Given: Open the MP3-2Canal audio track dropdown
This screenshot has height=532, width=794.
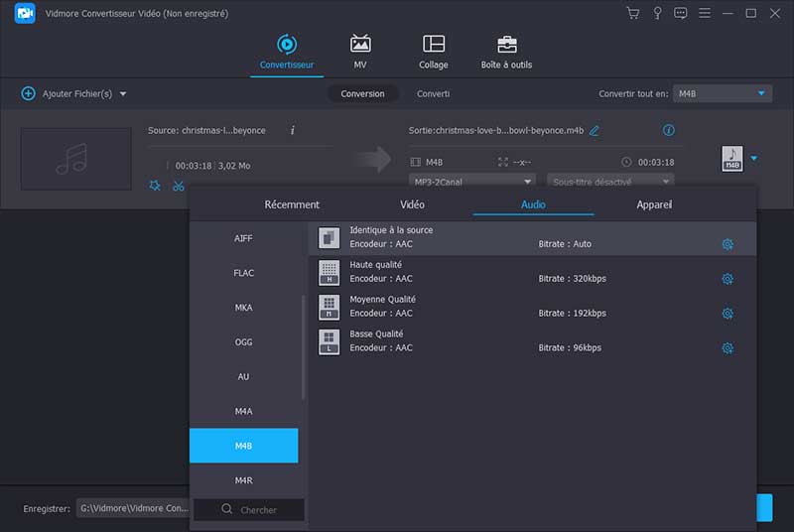Looking at the screenshot, I should point(472,182).
